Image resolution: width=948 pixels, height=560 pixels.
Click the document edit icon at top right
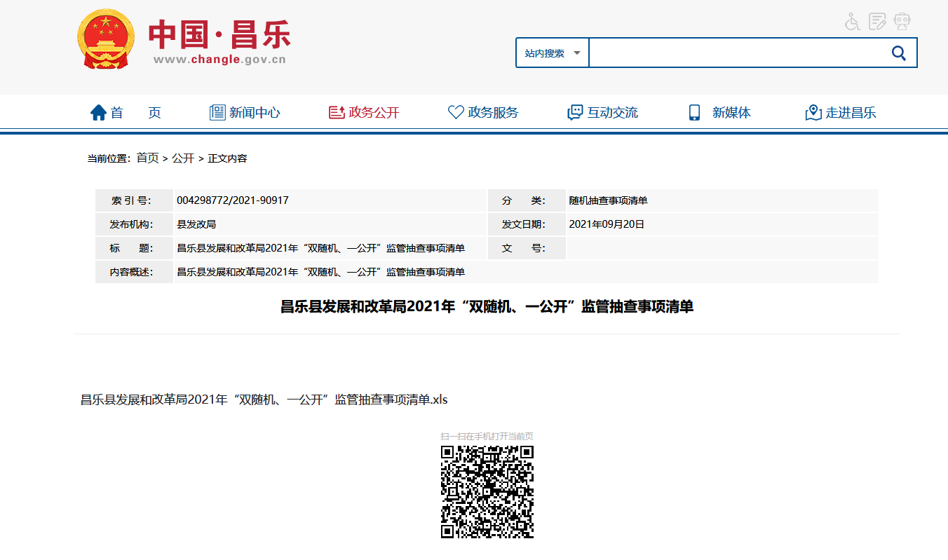point(876,21)
